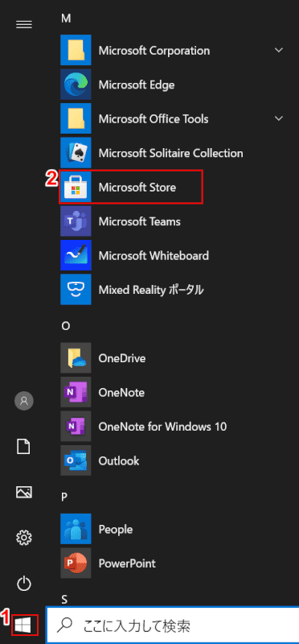The height and width of the screenshot is (644, 299).
Task: Select the People label
Action: coord(116,529)
